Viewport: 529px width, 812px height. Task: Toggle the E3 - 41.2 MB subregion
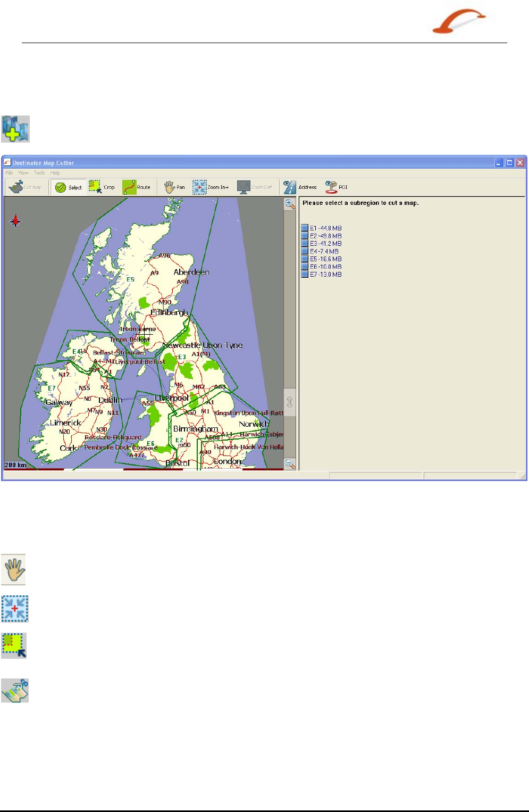coord(305,244)
